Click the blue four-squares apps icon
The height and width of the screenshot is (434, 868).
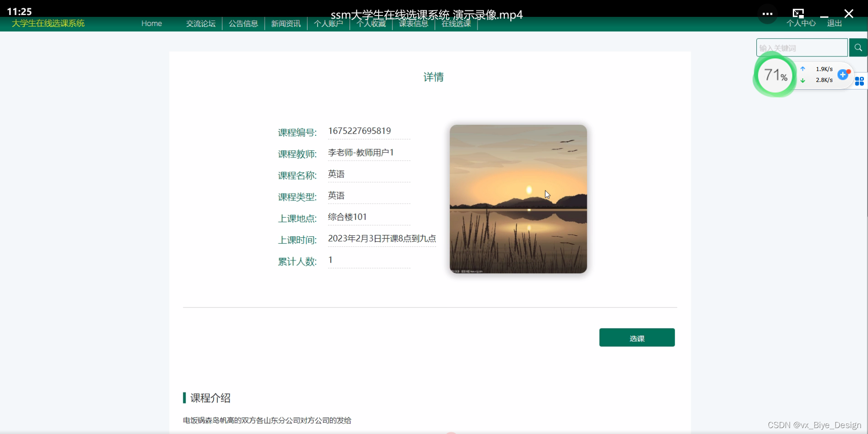tap(859, 81)
